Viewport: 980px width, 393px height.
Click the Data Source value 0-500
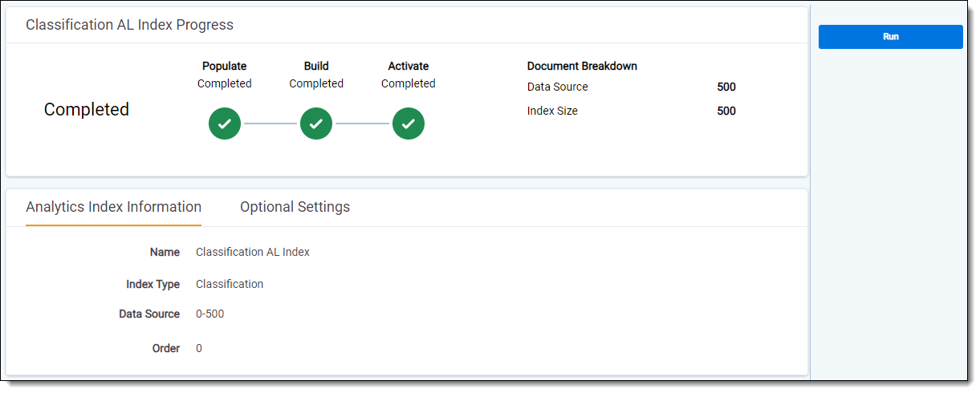[x=210, y=314]
